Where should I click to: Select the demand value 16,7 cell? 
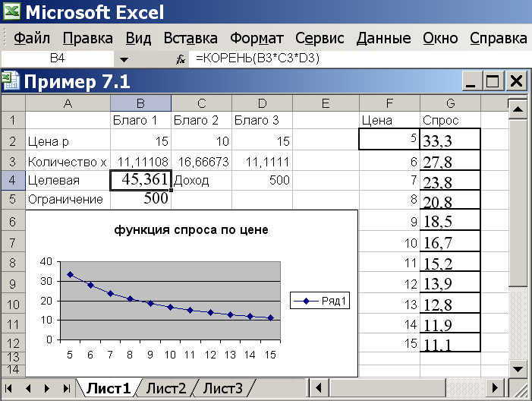pyautogui.click(x=450, y=242)
